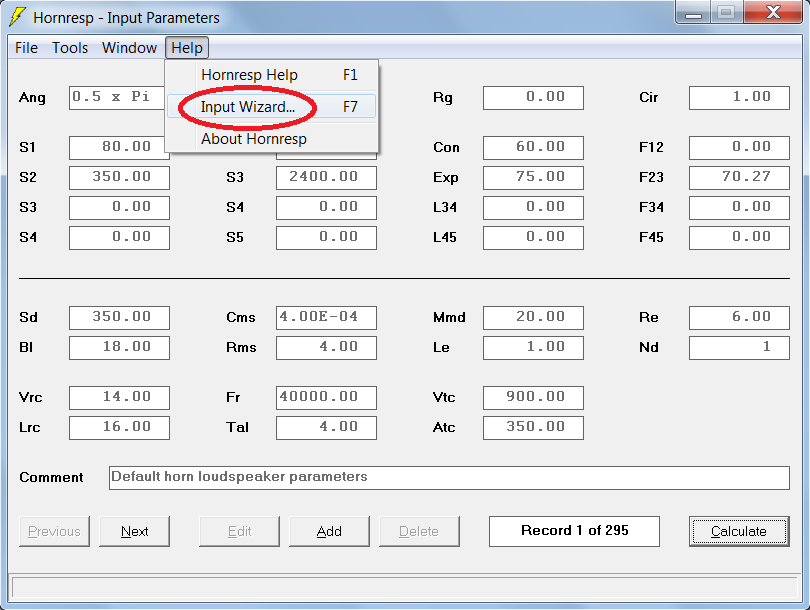Click the Cms field showing 4.00E-04
Viewport: 810px width, 610px height.
pos(326,318)
